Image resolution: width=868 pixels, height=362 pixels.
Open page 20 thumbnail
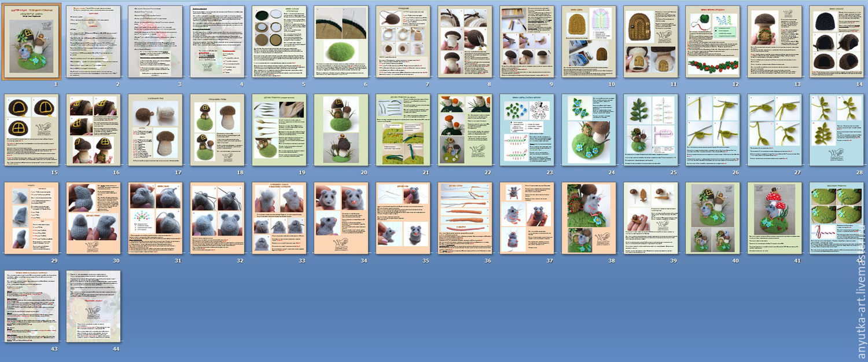[x=341, y=130]
